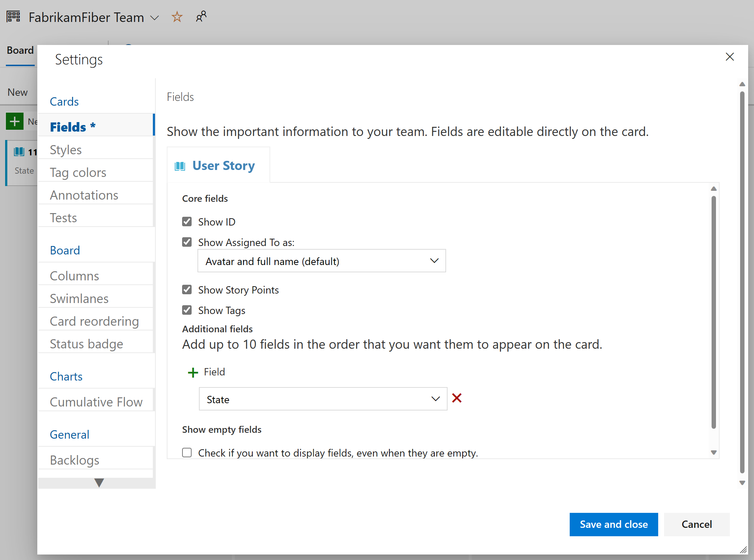This screenshot has width=754, height=560.
Task: Remove the State field with X
Action: 458,400
